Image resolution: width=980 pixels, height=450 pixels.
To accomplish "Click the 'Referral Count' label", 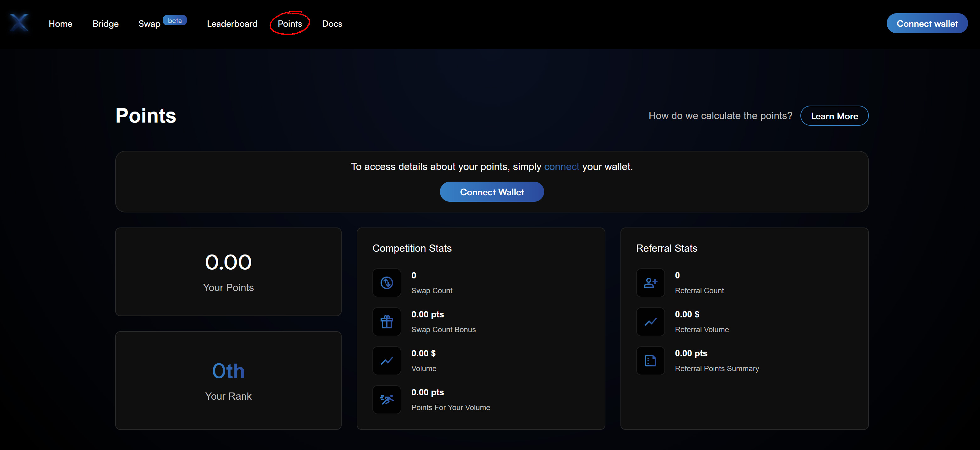I will tap(699, 290).
